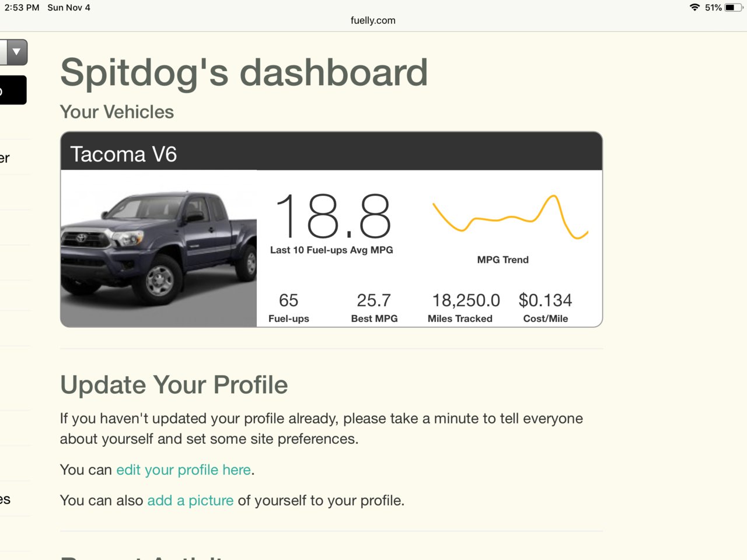
Task: Click the sidebar item ending in 'er'
Action: (6, 158)
